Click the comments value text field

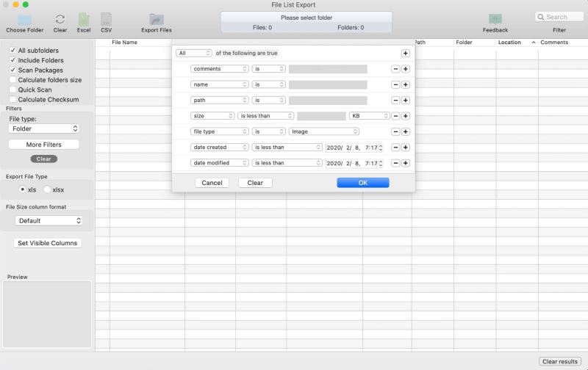328,69
